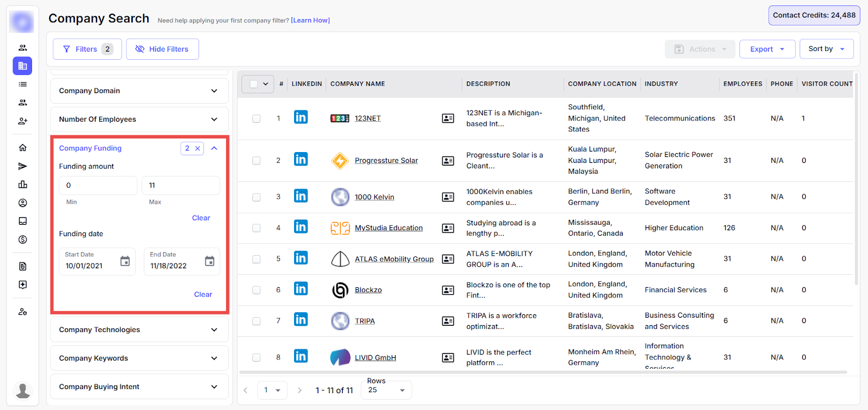868x410 pixels.
Task: Open the End Date calendar picker
Action: [209, 261]
